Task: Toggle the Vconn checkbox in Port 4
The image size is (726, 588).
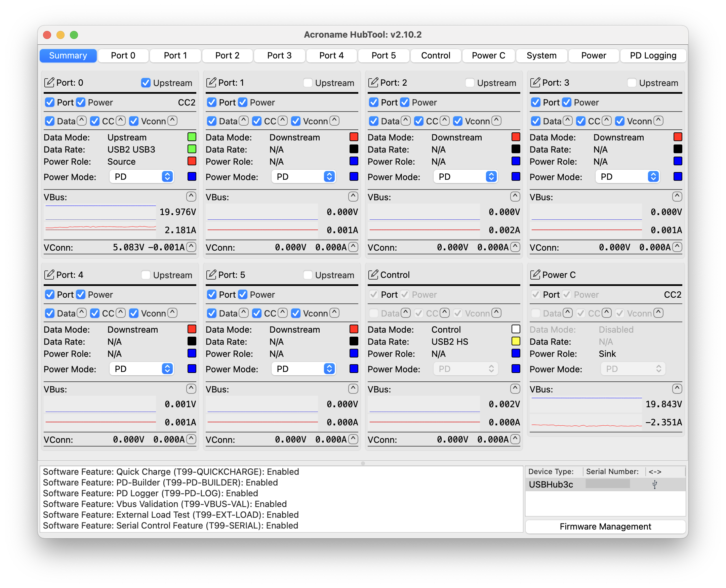Action: pyautogui.click(x=134, y=313)
